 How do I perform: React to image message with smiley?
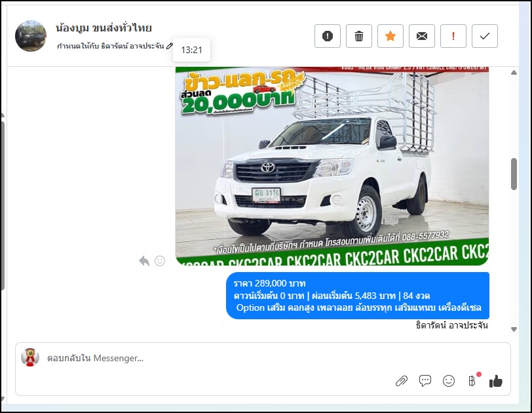coord(160,261)
